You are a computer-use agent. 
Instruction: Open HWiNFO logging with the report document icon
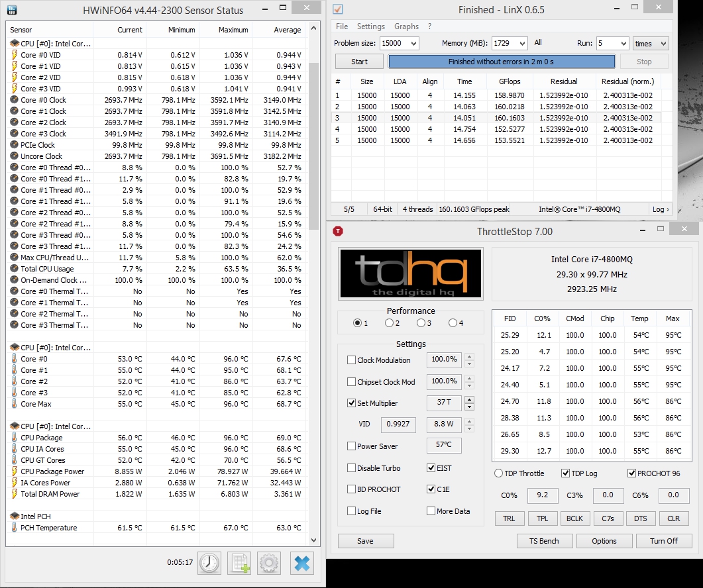[239, 563]
